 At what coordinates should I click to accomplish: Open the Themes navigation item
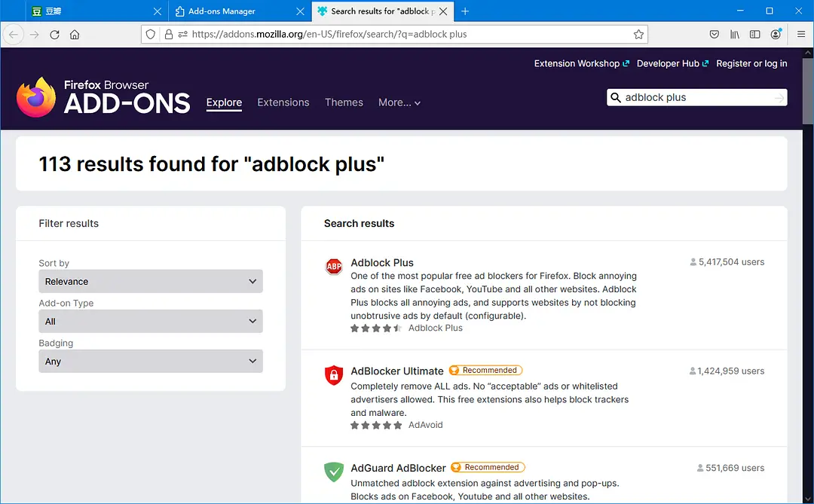coord(344,102)
